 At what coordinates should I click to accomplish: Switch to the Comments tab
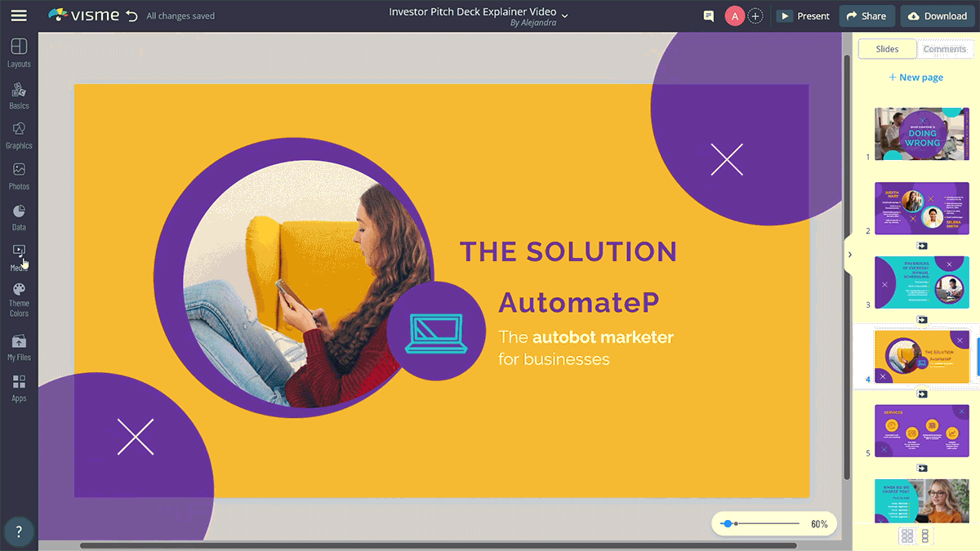click(x=944, y=49)
